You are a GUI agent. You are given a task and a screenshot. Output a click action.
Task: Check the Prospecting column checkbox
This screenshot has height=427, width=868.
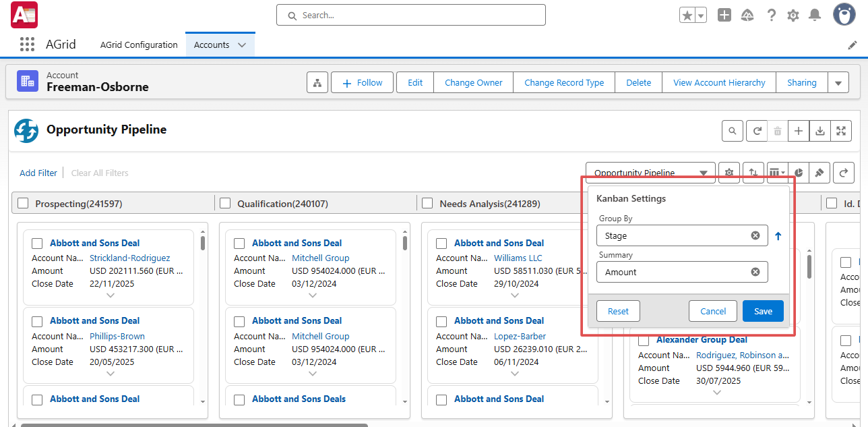coord(23,203)
